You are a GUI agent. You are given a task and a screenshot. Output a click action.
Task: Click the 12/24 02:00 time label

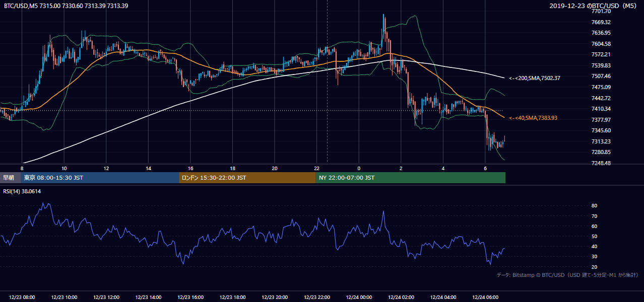click(x=401, y=297)
